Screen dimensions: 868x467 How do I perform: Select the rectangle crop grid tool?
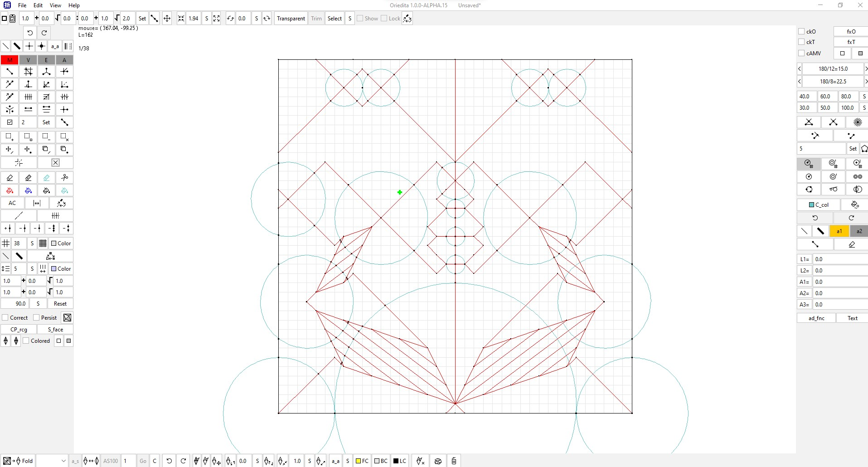[28, 72]
